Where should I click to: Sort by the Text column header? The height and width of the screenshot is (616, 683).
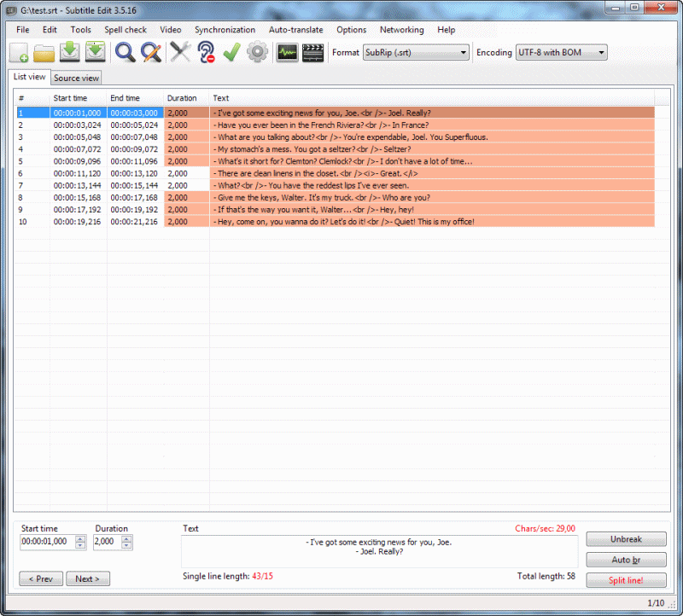[431, 98]
